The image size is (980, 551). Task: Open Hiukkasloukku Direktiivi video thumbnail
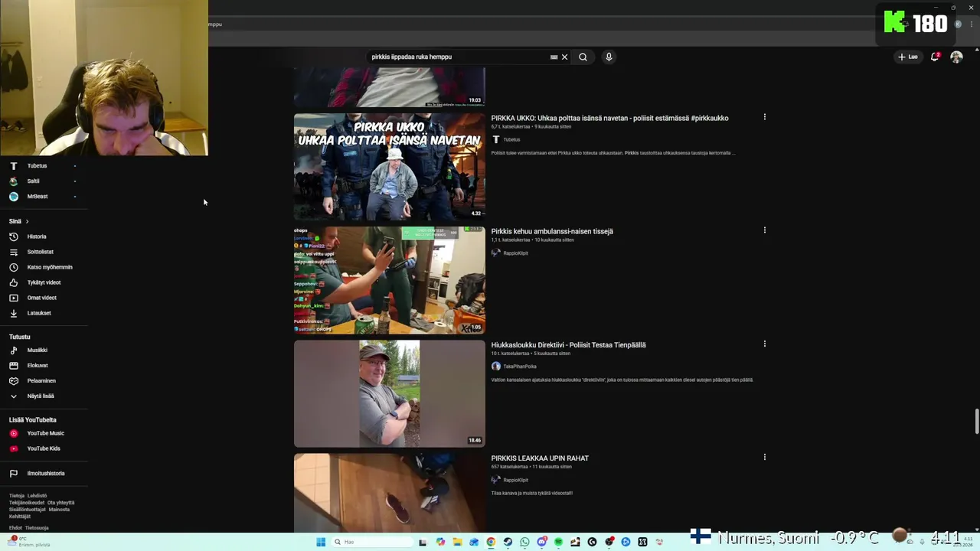tap(390, 393)
